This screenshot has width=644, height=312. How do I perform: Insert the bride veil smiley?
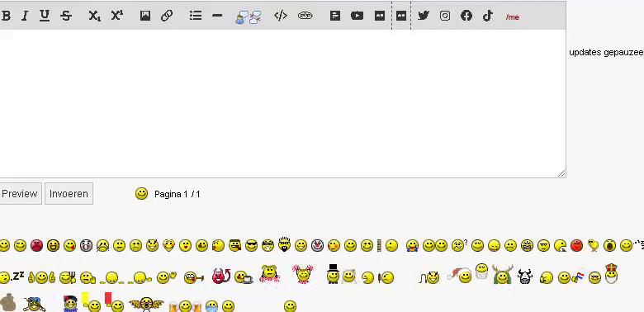[348, 277]
